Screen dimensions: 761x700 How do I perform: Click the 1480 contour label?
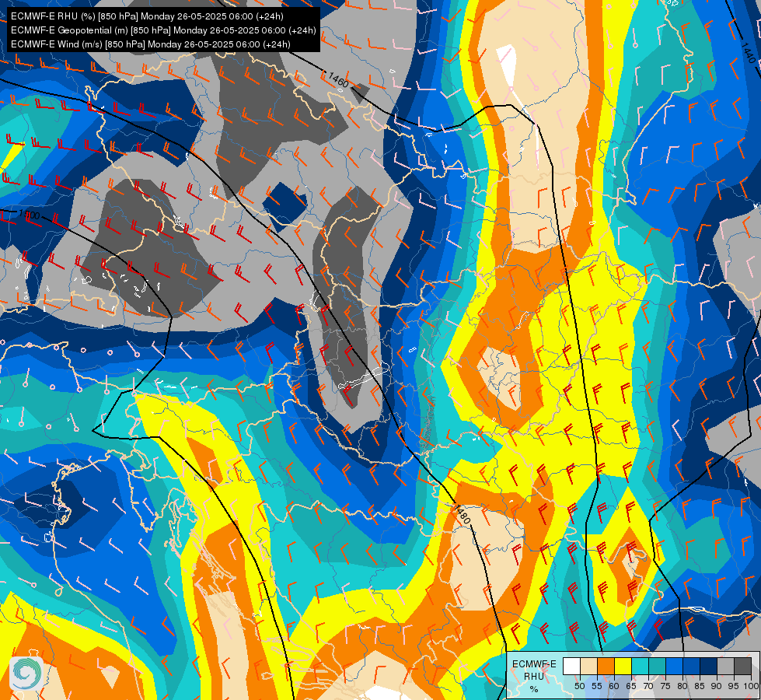[462, 514]
